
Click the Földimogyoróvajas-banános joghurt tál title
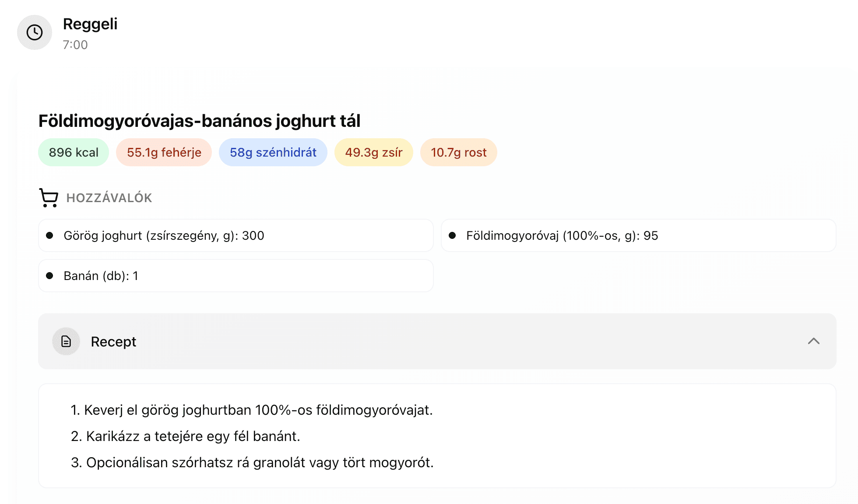point(199,121)
